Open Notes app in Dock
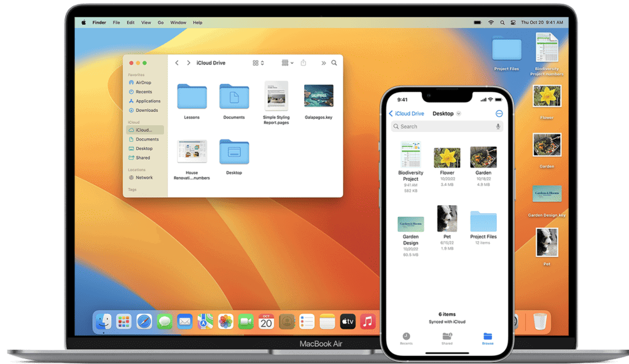 pos(327,322)
